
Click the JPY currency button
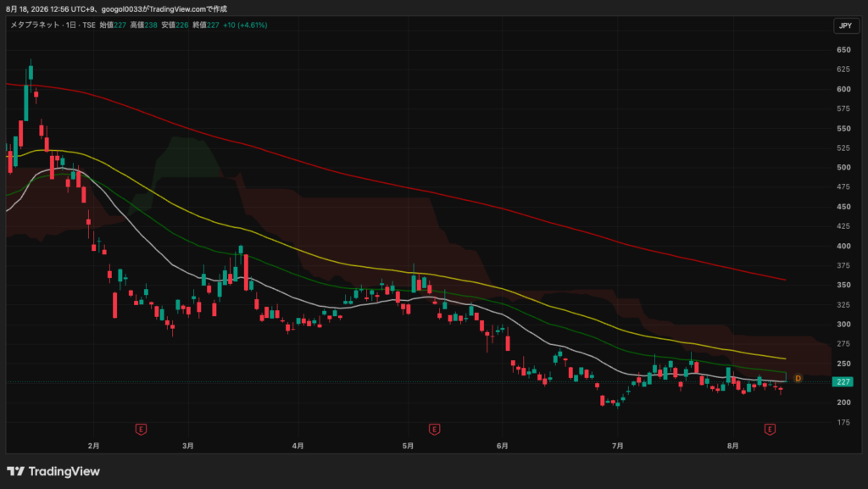click(846, 25)
